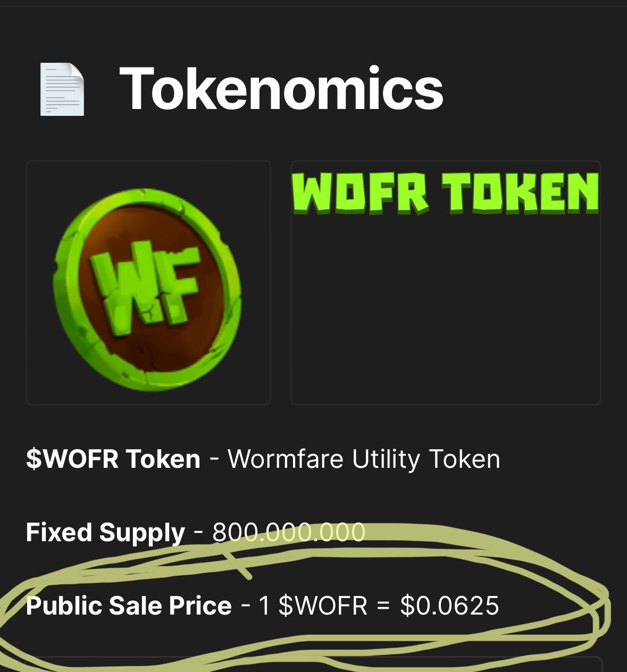The width and height of the screenshot is (627, 672).
Task: Click the Tokenomics page heading
Action: 281,88
